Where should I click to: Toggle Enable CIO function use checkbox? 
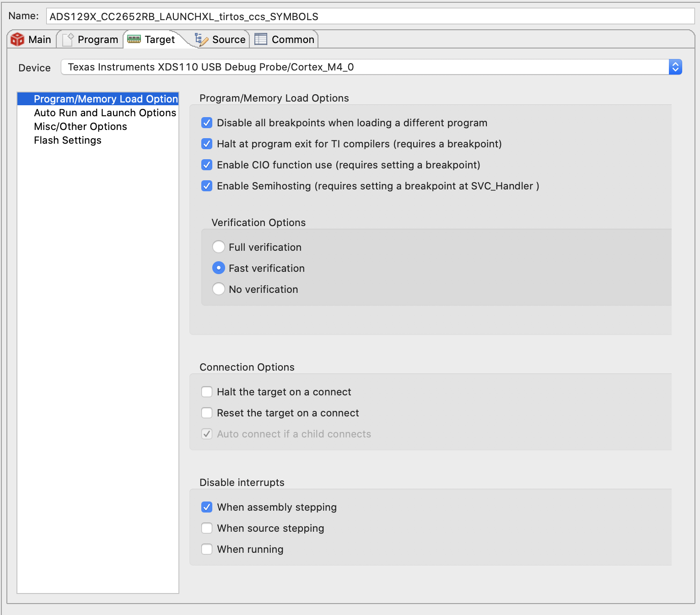coord(207,165)
